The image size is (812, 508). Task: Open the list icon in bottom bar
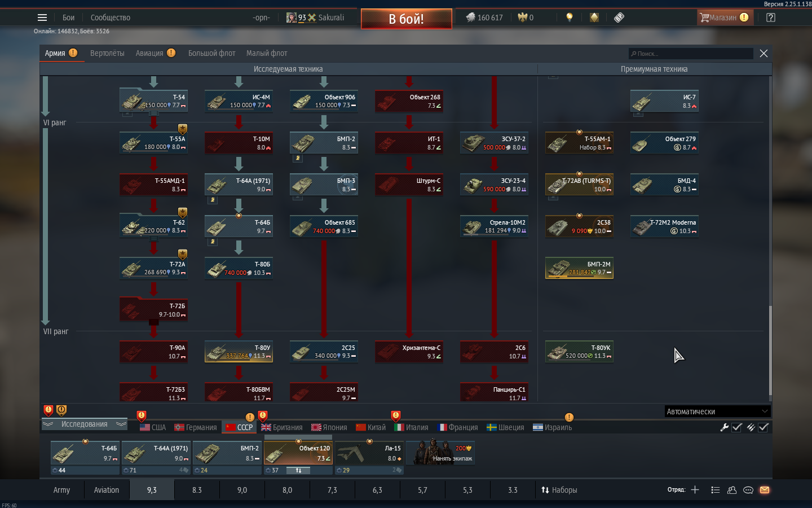pos(716,490)
